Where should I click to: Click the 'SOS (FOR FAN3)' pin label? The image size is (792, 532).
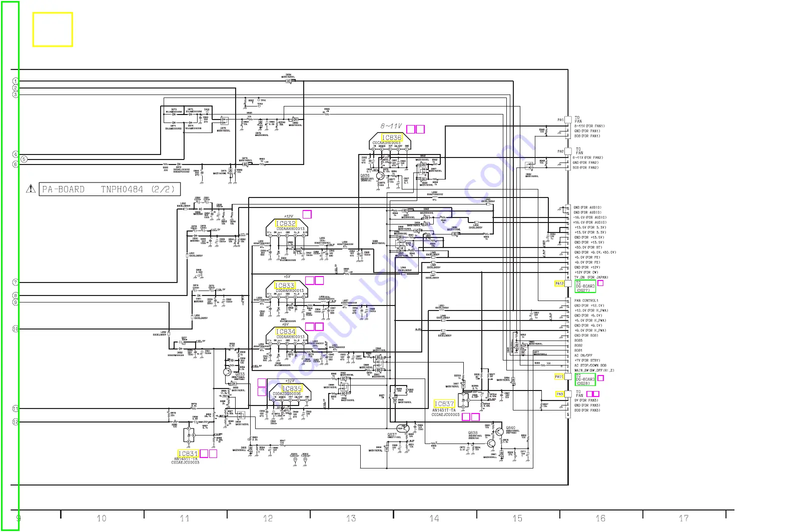pos(587,410)
